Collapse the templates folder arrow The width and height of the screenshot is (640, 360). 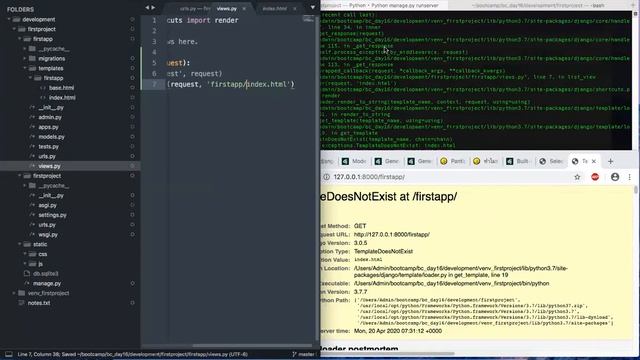25,68
